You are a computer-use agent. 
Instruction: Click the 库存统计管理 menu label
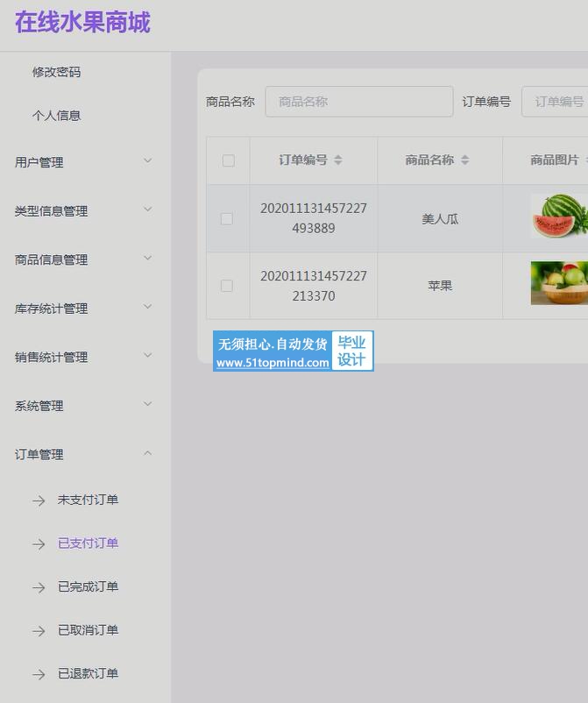click(x=51, y=309)
